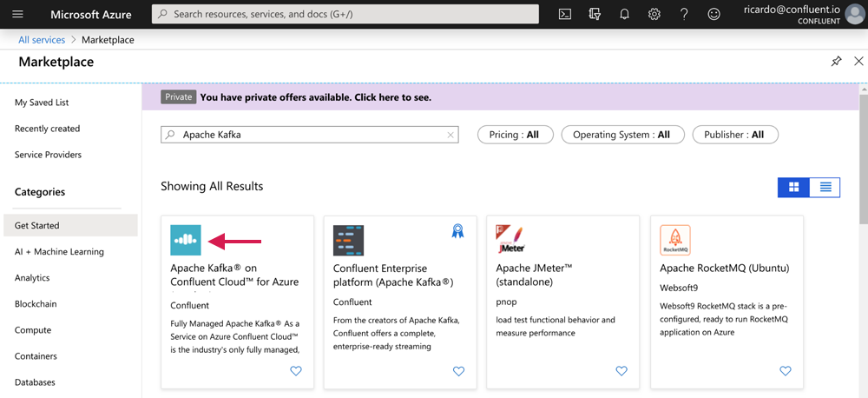Open the Apache JMeter (standalone) title
The height and width of the screenshot is (398, 868).
point(534,275)
